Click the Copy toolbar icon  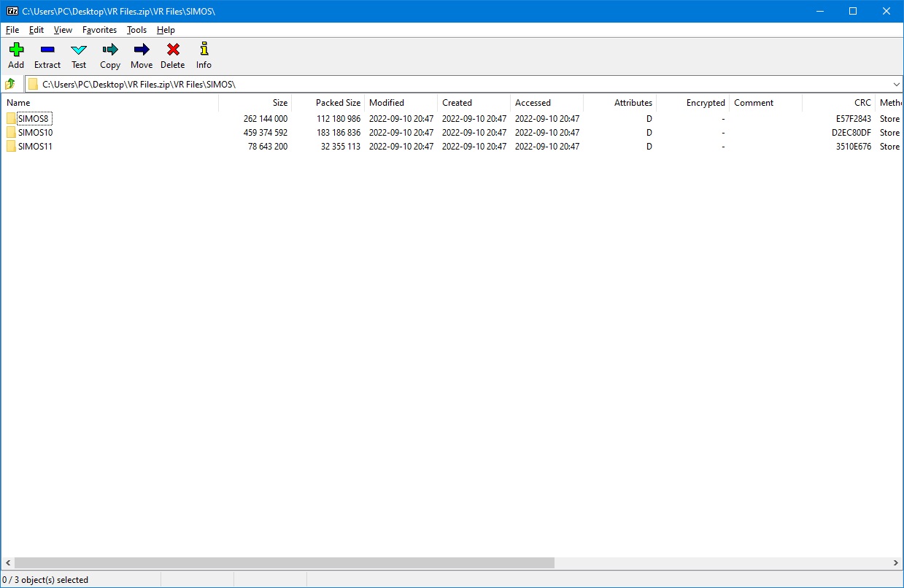tap(110, 55)
